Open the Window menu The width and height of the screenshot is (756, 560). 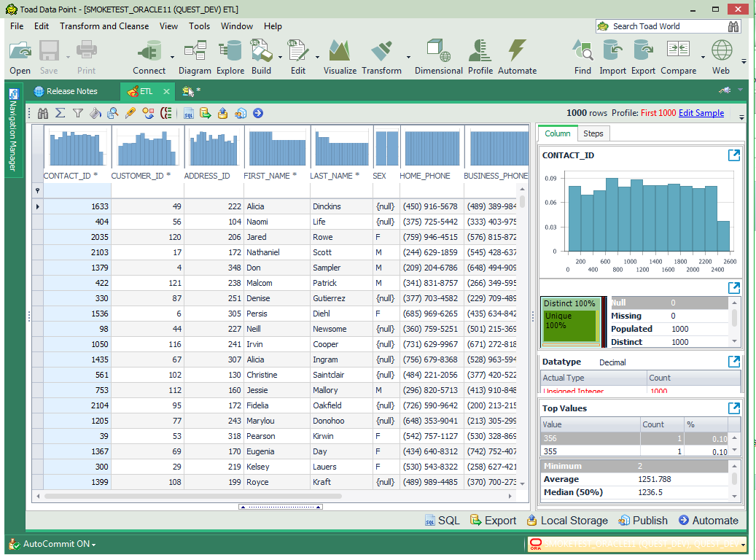237,26
